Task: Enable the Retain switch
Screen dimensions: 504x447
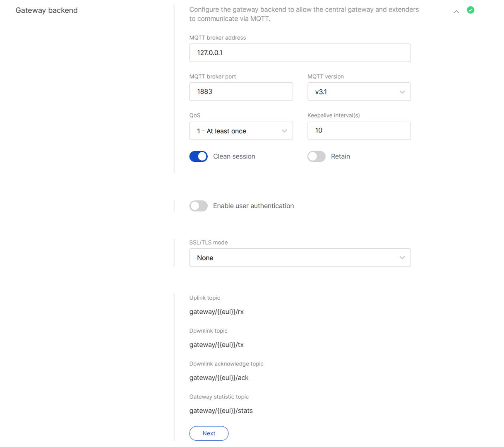Action: [316, 156]
